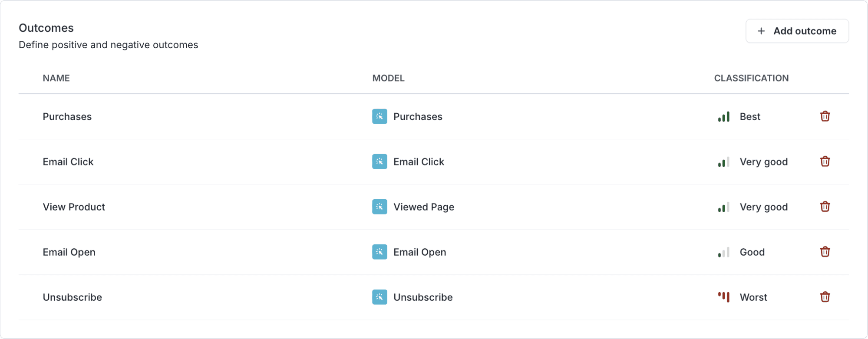868x339 pixels.
Task: Select the View Product outcome name
Action: tap(74, 207)
